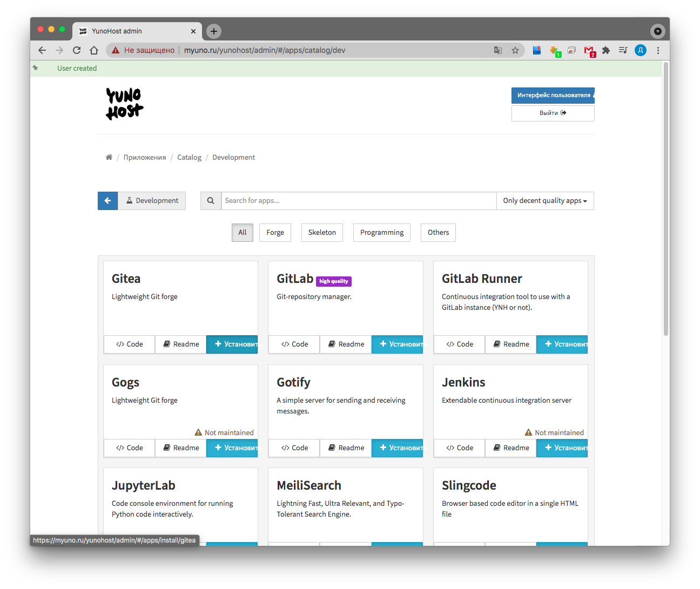The width and height of the screenshot is (700, 589).
Task: Switch to YunoHost admin tab
Action: click(x=138, y=31)
